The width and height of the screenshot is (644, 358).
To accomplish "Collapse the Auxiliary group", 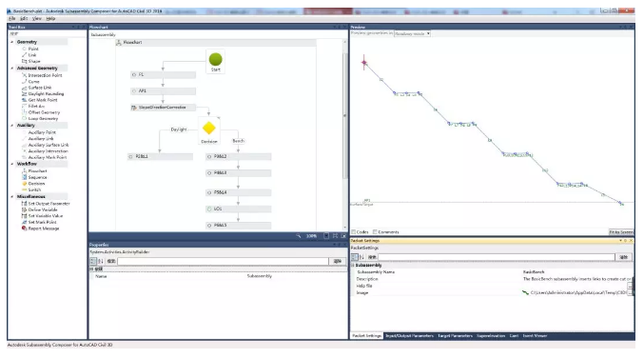I will (x=12, y=126).
